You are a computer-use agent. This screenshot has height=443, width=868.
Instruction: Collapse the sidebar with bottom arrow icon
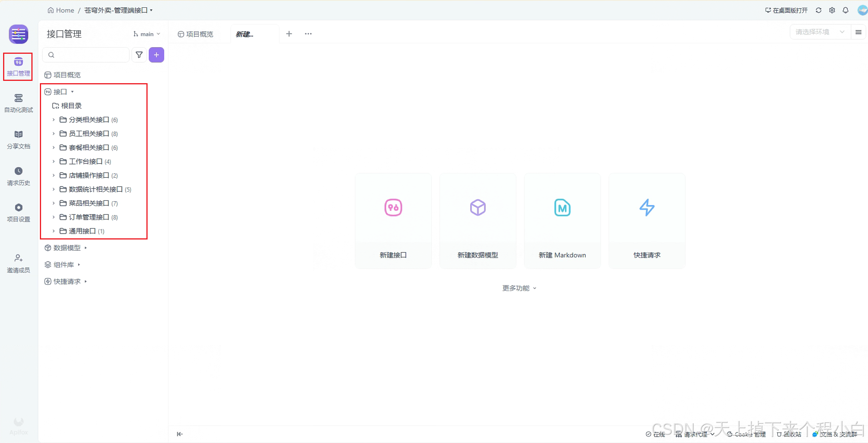(180, 434)
